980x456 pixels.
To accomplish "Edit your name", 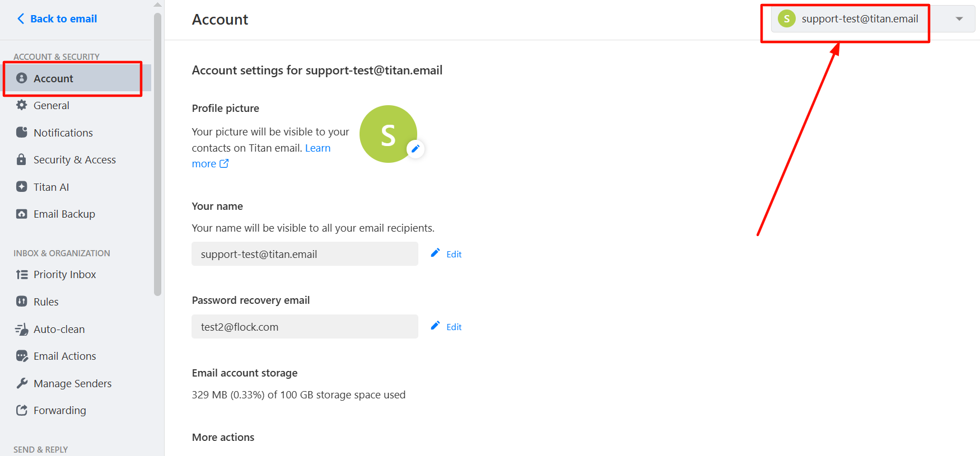I will [x=446, y=254].
